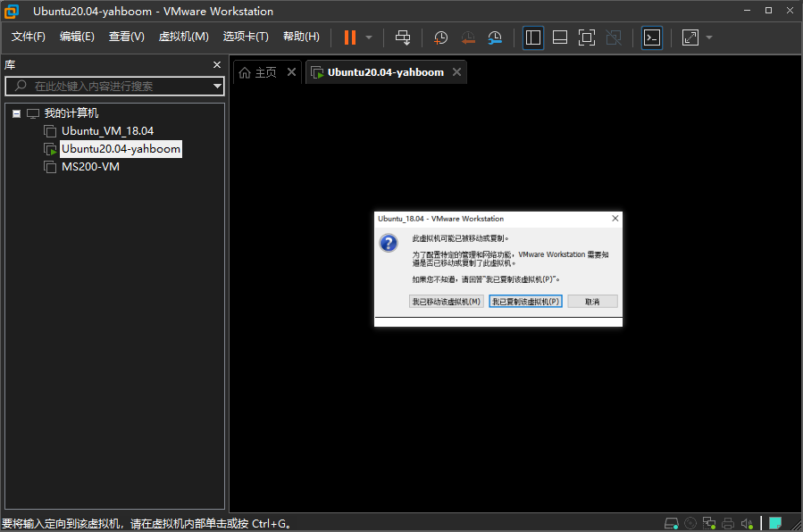Open the snapshot manager wrench-clock icon

pyautogui.click(x=495, y=37)
